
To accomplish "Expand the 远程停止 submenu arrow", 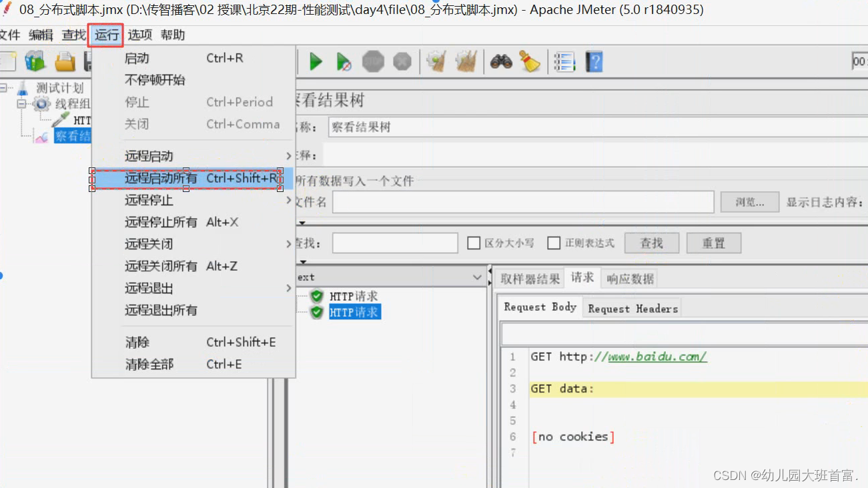I will 289,200.
